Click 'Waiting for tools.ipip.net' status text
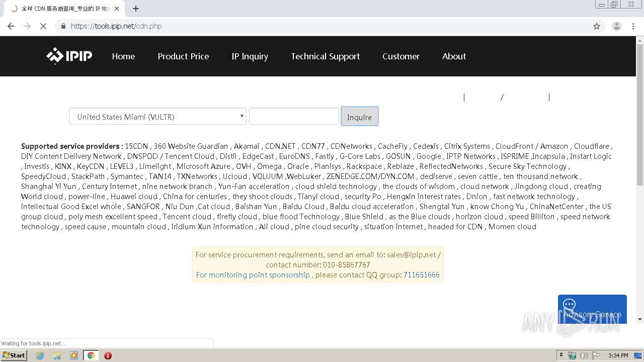 coord(34,343)
